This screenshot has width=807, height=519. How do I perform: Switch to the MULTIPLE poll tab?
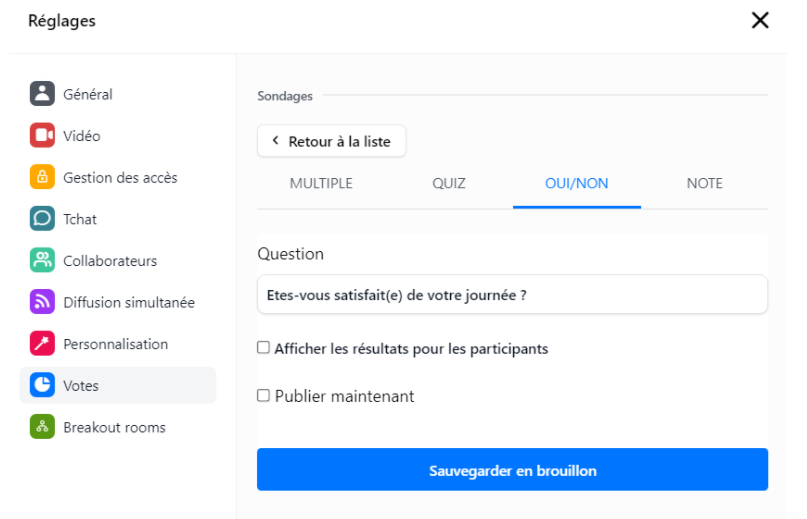(321, 184)
